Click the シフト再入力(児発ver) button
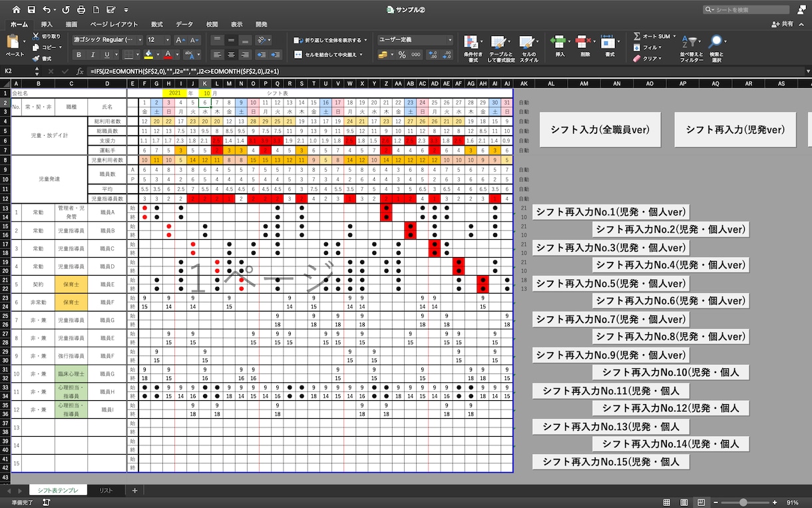Screen dimensions: 812x508 point(735,130)
